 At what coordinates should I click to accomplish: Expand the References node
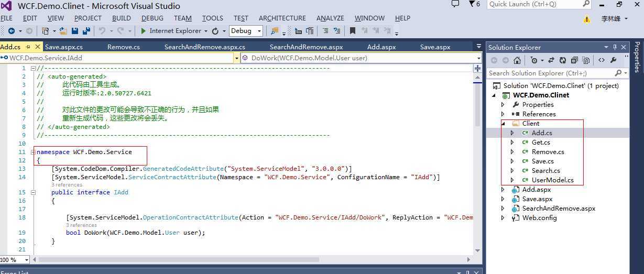pyautogui.click(x=503, y=114)
